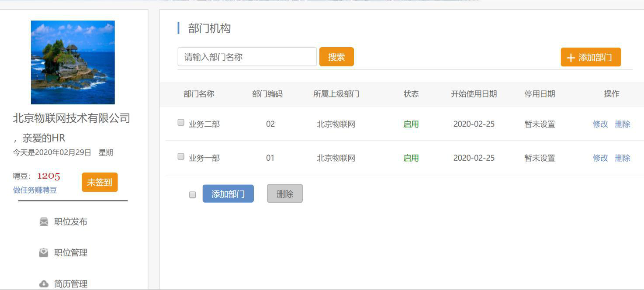Open 简历管理 in the sidebar

[x=71, y=284]
